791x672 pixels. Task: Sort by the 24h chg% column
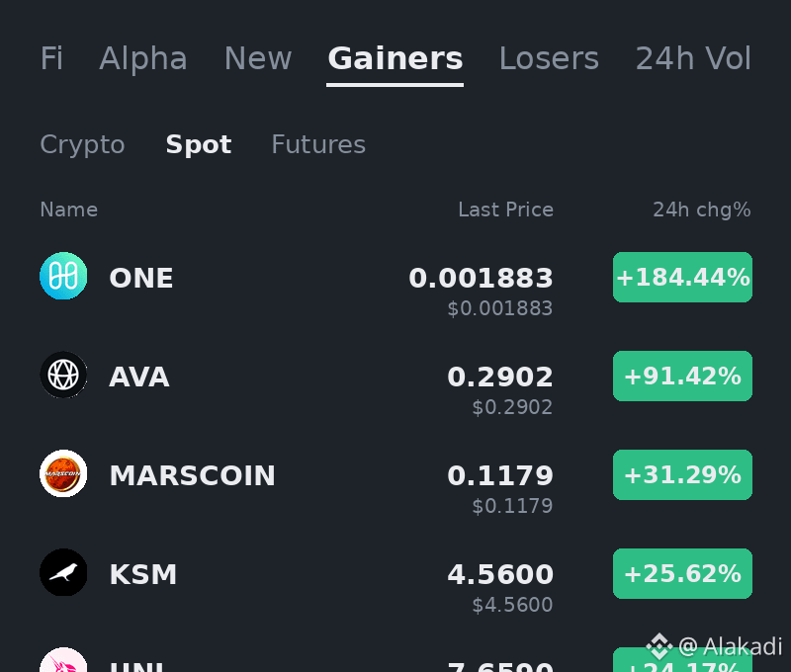[702, 210]
